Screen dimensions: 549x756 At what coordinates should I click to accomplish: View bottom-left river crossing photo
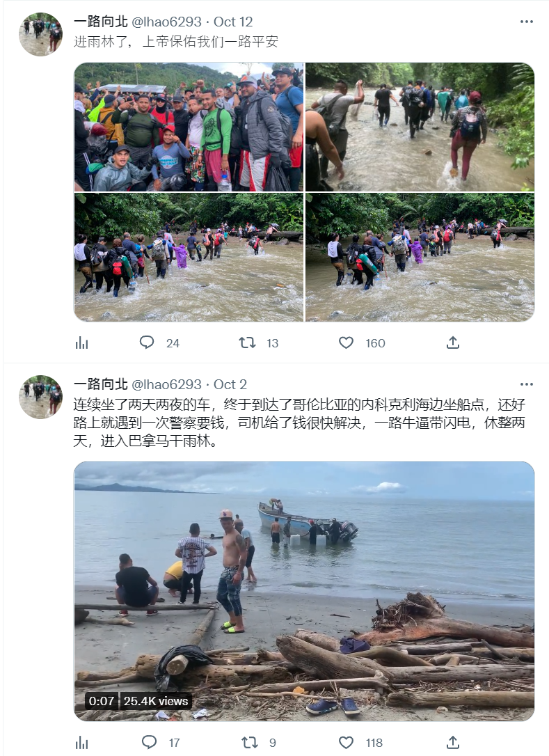point(189,257)
